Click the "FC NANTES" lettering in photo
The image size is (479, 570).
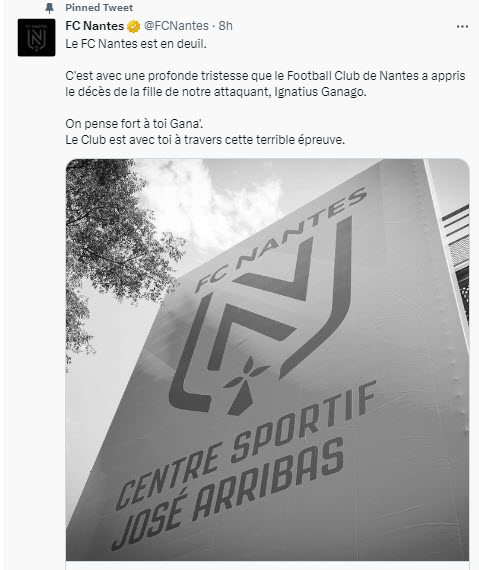tap(280, 240)
